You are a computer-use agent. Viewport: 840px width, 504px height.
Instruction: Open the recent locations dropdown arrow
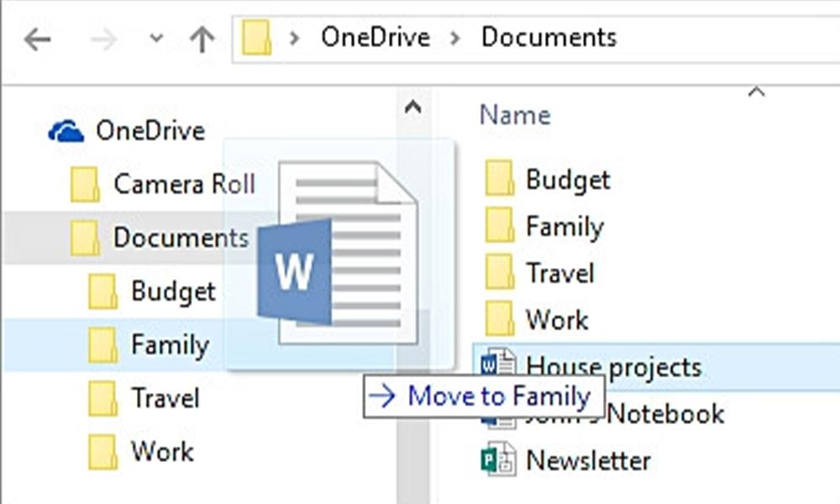(155, 39)
